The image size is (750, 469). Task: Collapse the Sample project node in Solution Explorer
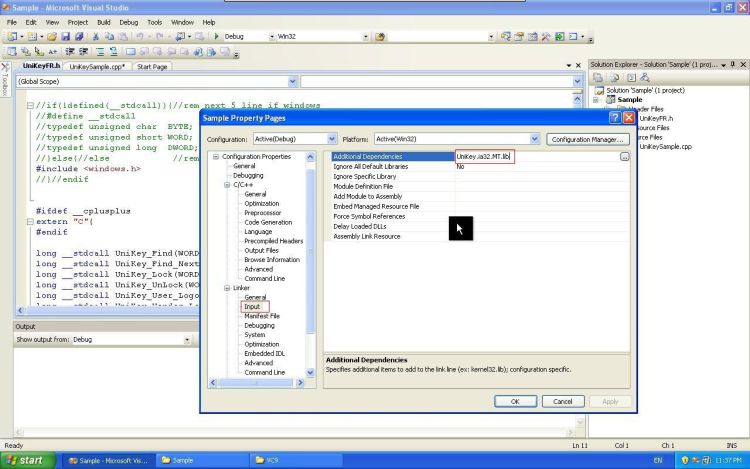pos(596,100)
